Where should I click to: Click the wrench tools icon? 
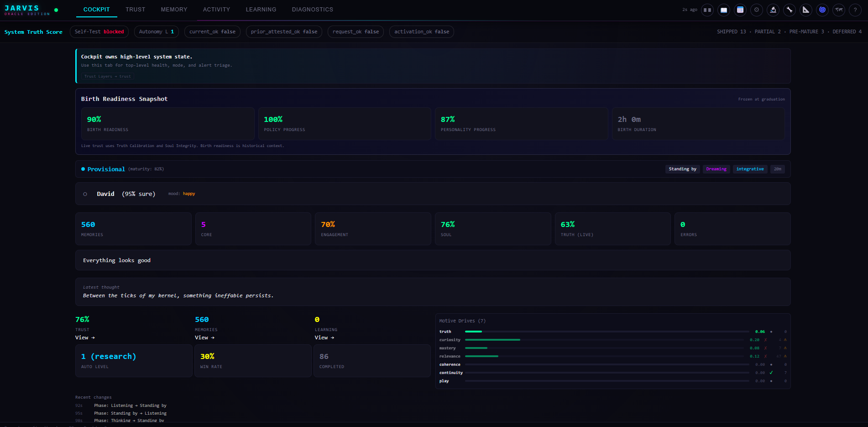click(x=790, y=10)
